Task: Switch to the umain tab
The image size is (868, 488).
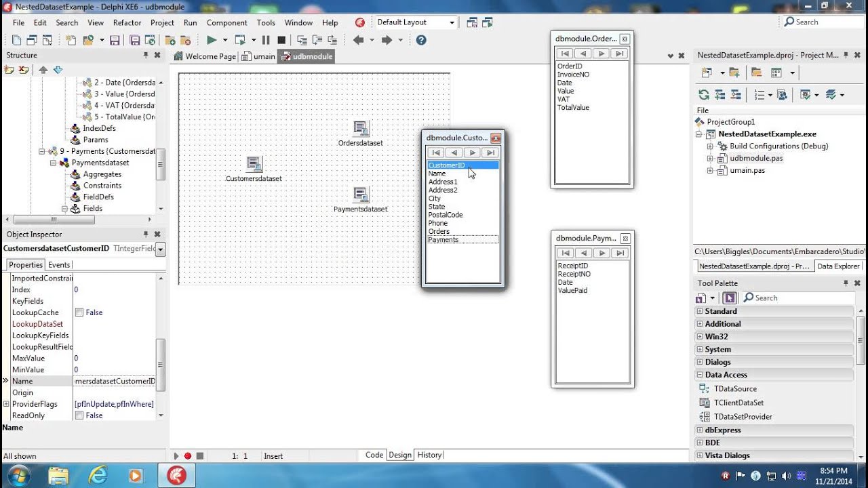Action: coord(258,56)
